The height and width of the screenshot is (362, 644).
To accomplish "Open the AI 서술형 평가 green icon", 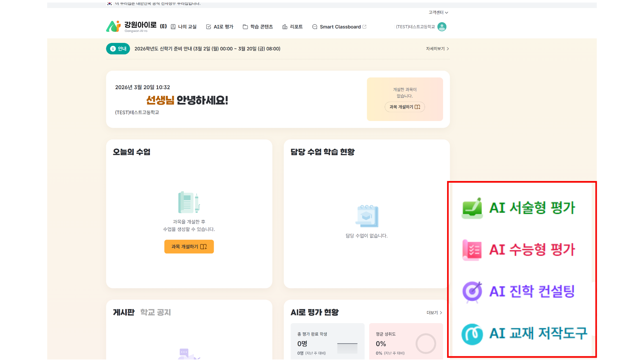I will coord(472,208).
